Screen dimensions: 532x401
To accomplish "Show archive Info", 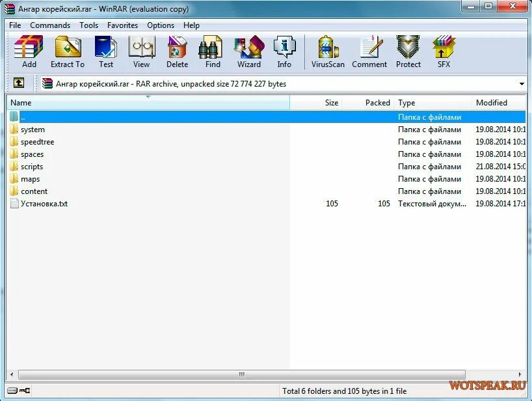I will (284, 48).
